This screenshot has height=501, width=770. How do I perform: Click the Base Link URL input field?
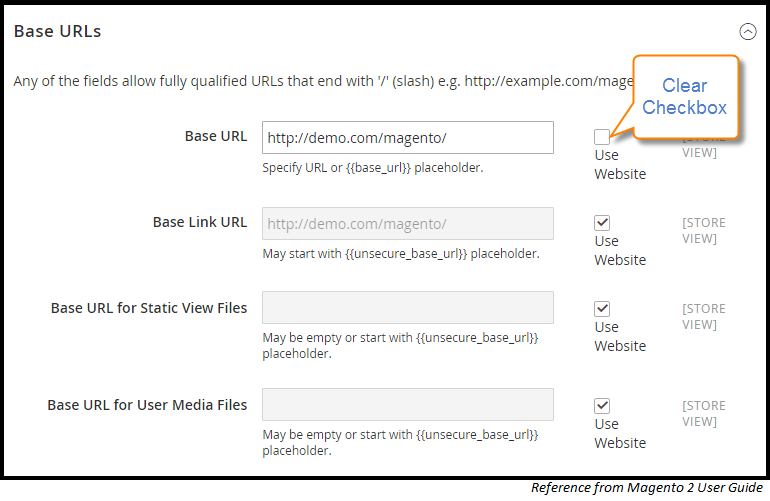point(408,223)
